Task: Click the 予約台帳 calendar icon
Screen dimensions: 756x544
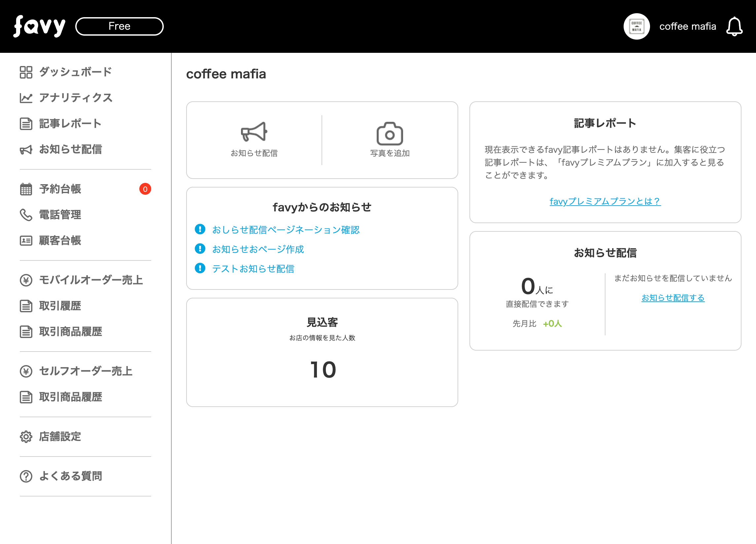Action: pyautogui.click(x=26, y=189)
